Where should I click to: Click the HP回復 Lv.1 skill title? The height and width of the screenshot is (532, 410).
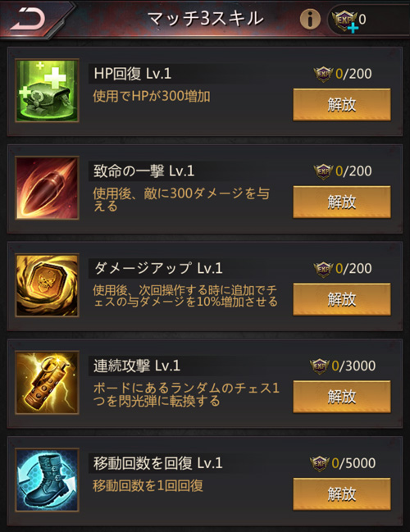[x=133, y=74]
